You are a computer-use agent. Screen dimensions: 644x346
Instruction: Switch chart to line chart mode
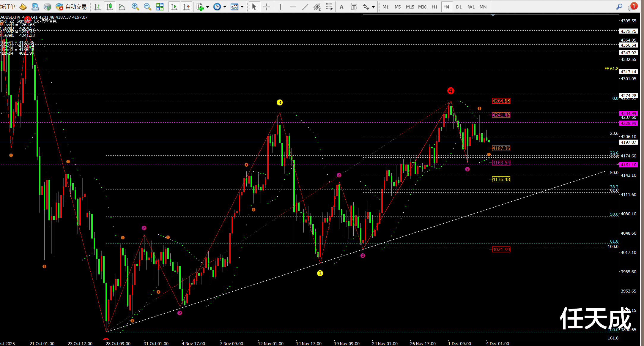122,7
